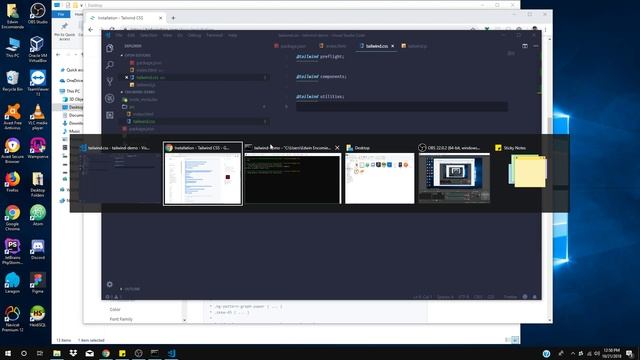Open JetBrains PhpStorm desktop shortcut
The width and height of the screenshot is (640, 360).
(13, 252)
